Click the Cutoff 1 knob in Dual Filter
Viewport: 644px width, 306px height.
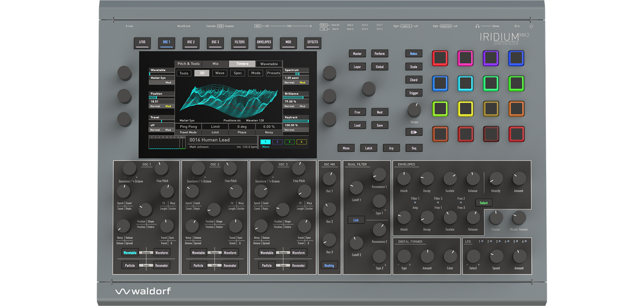click(x=356, y=188)
